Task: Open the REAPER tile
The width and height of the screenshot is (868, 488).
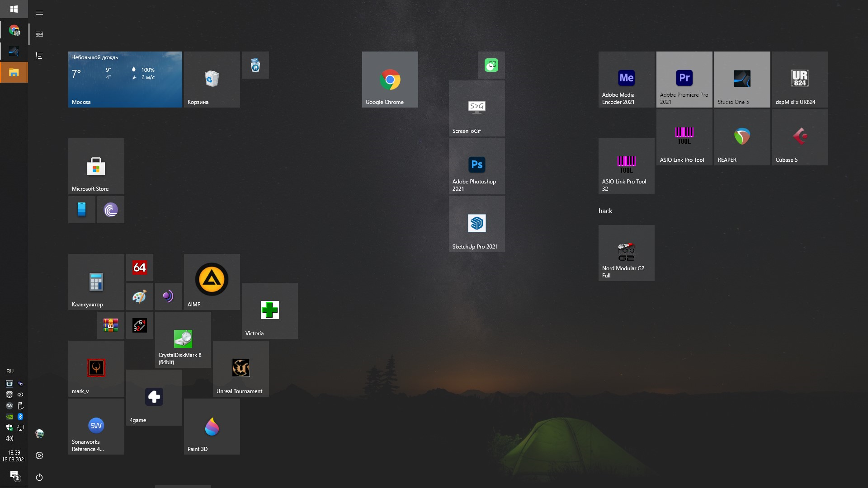Action: 742,137
